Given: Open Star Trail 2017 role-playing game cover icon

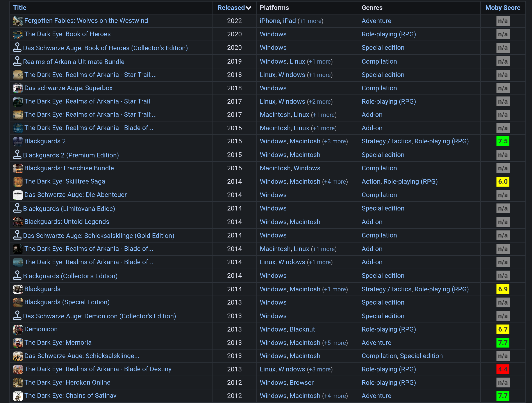Looking at the screenshot, I should pos(18,102).
